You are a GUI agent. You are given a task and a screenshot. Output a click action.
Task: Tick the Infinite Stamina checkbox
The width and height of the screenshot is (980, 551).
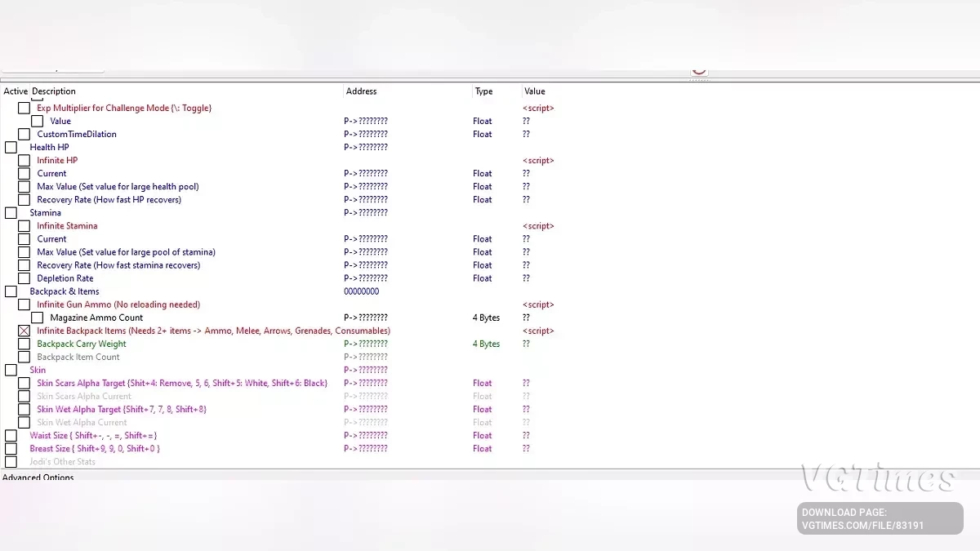[24, 226]
